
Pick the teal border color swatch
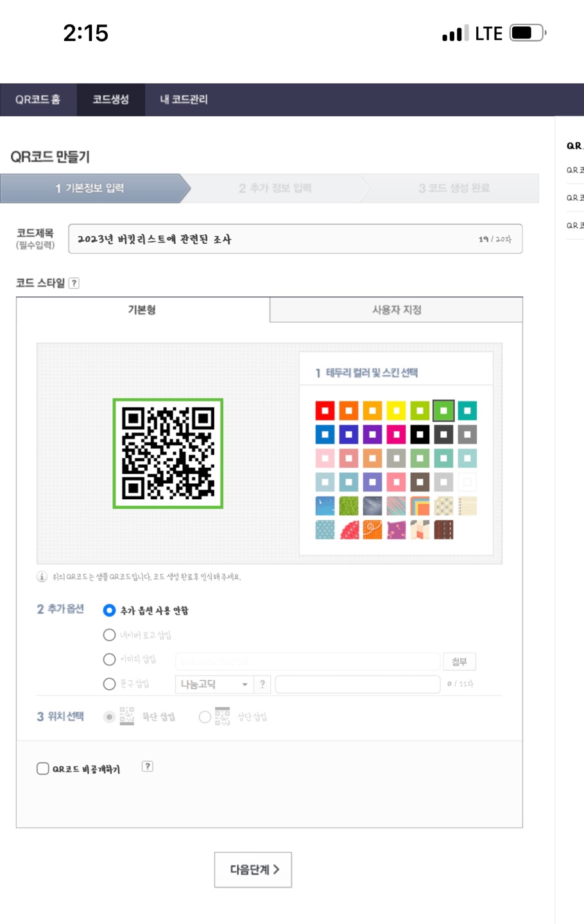point(467,411)
